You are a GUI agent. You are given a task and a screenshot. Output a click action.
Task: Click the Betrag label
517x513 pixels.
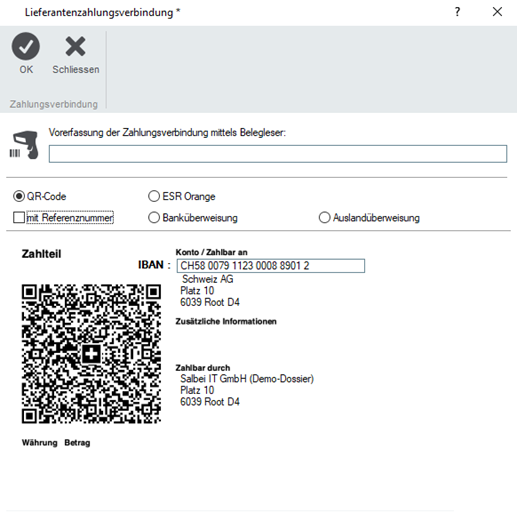pos(77,443)
